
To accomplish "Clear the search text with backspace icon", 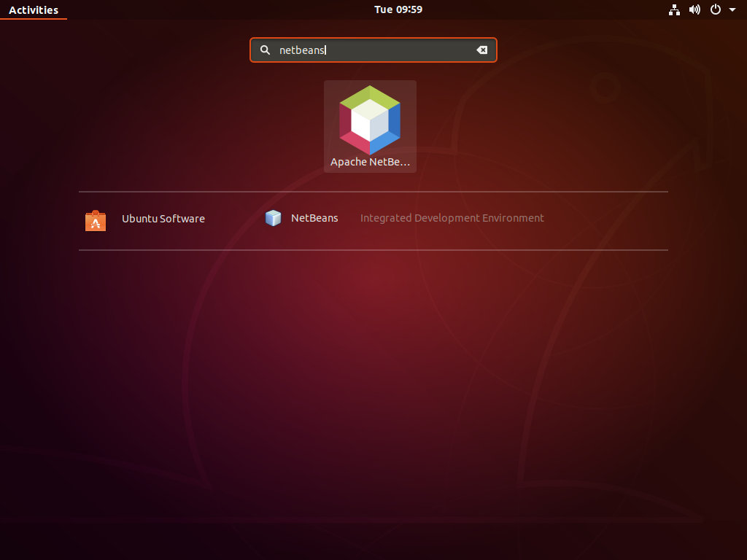I will (x=481, y=50).
